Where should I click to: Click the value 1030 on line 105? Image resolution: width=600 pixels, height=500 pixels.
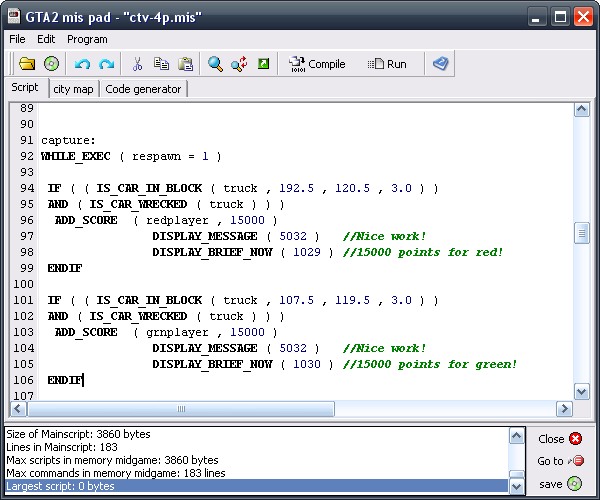[x=307, y=364]
